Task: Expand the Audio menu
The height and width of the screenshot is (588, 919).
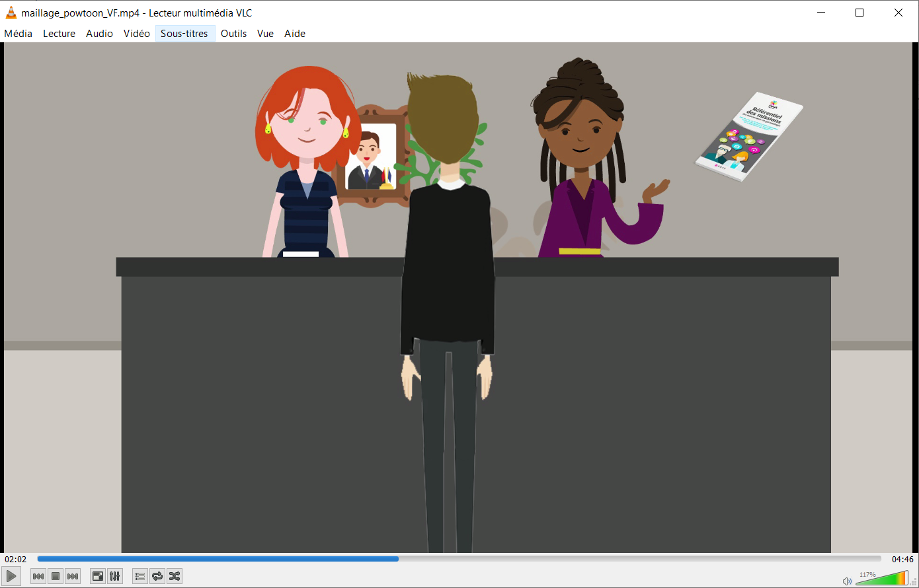Action: point(99,34)
